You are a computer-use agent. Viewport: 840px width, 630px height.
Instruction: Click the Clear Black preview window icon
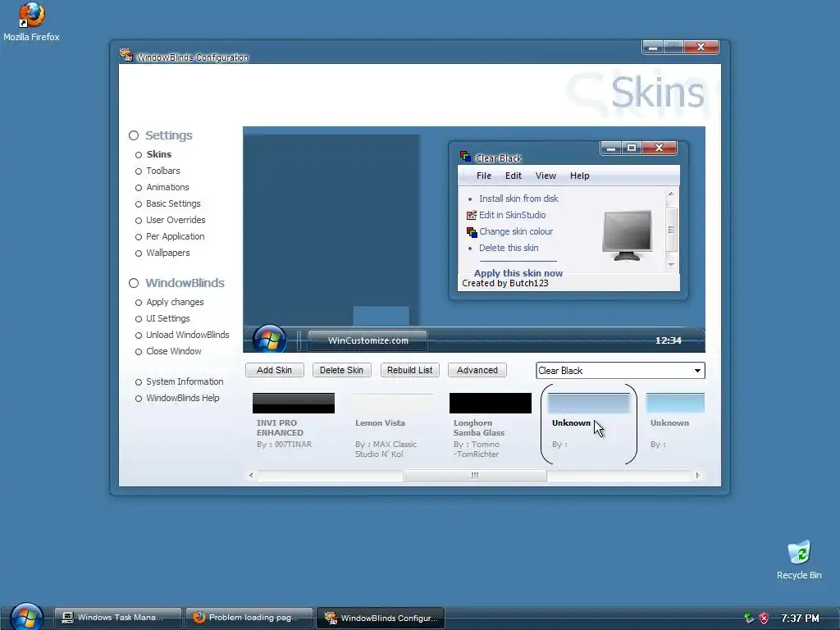coord(465,157)
